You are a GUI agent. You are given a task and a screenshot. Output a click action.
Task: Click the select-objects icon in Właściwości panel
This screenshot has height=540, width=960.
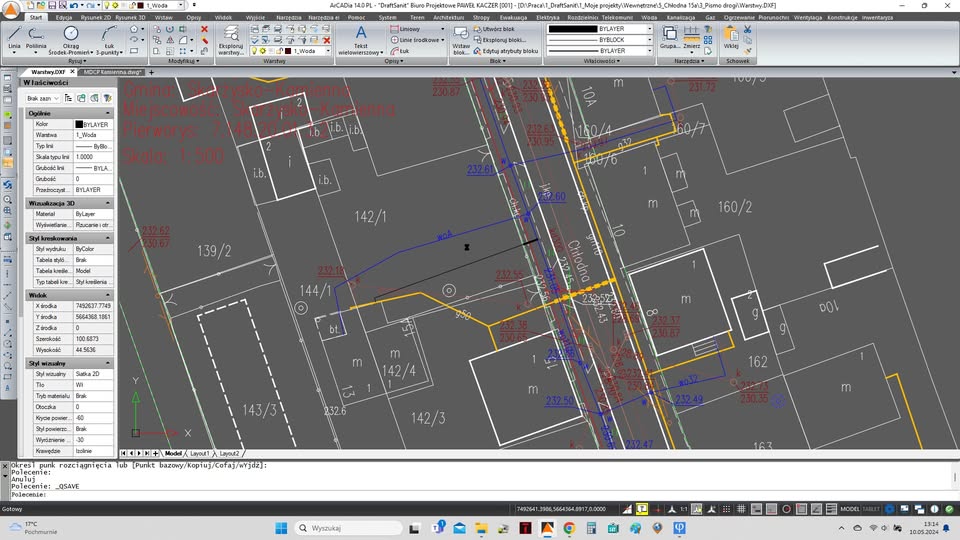tap(81, 98)
